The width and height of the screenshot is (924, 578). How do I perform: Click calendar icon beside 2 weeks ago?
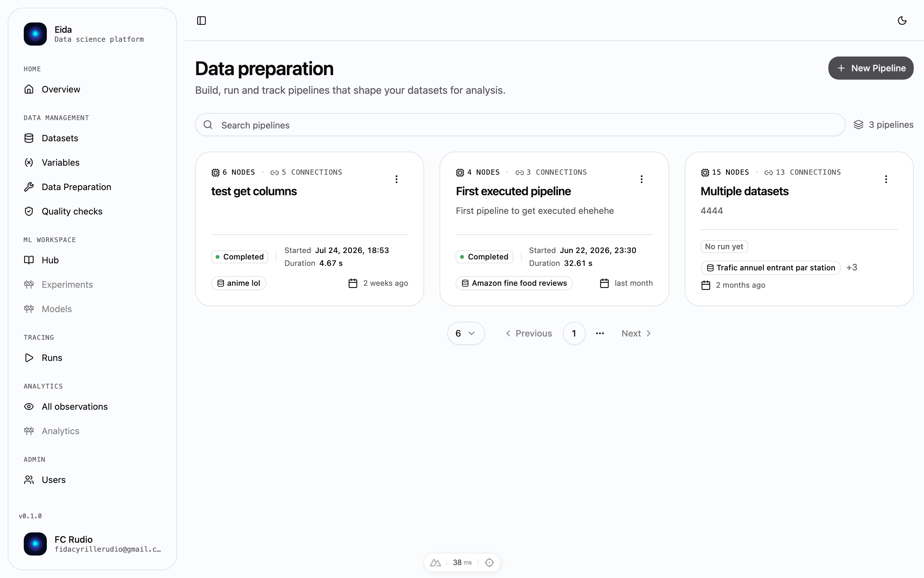(x=353, y=283)
